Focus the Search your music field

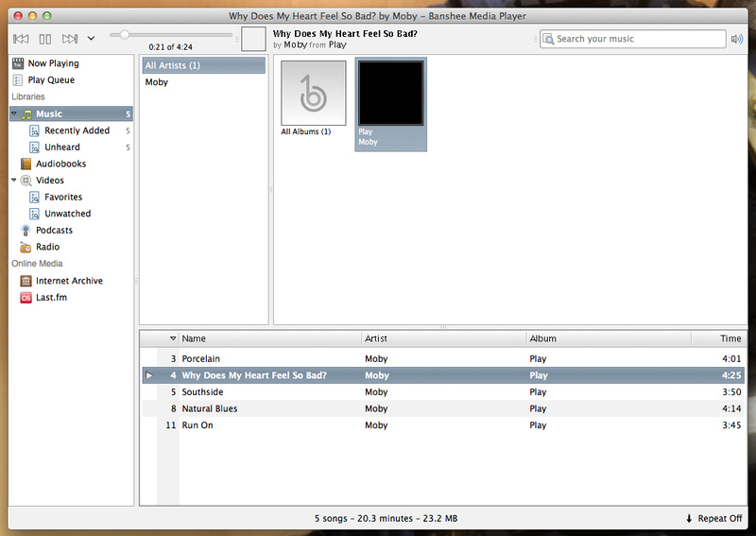pyautogui.click(x=632, y=39)
